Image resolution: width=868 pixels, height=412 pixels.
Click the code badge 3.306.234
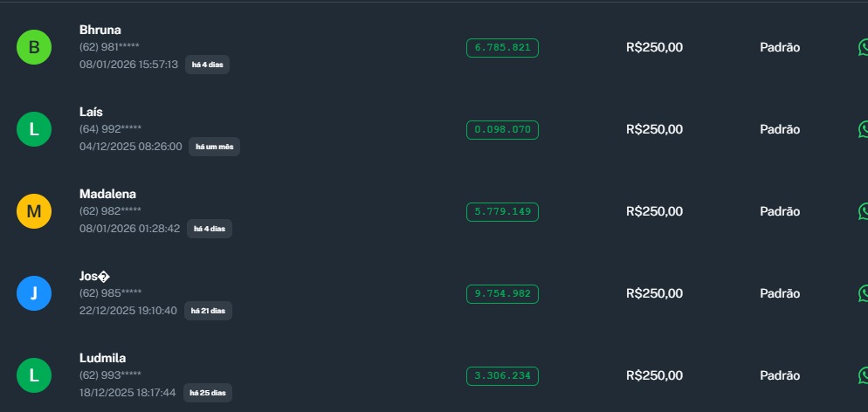502,375
